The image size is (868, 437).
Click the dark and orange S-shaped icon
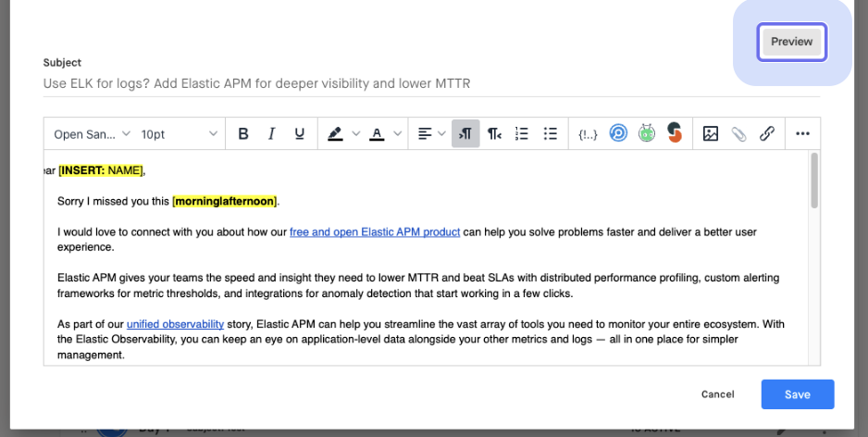coord(675,133)
